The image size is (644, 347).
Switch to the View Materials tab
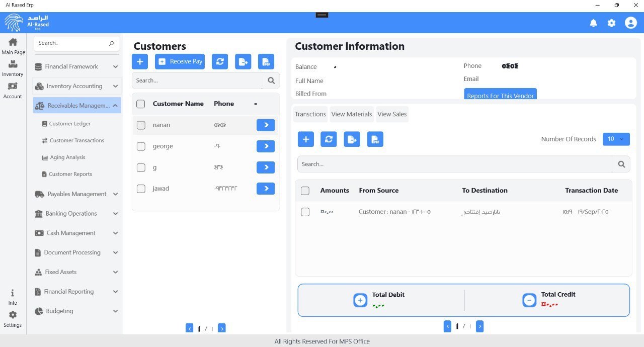point(351,114)
